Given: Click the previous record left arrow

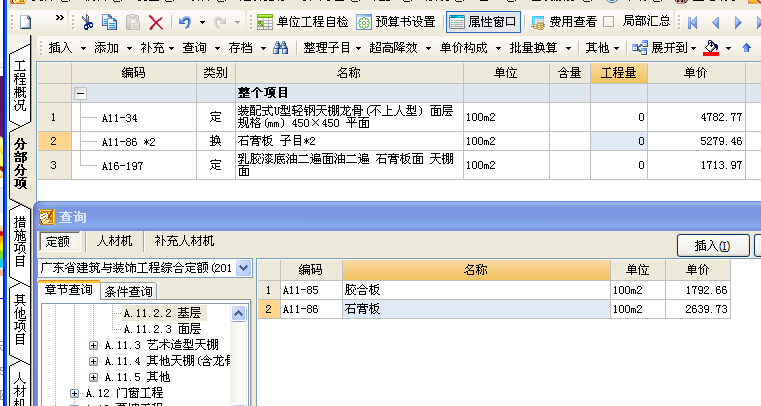Looking at the screenshot, I should (715, 22).
